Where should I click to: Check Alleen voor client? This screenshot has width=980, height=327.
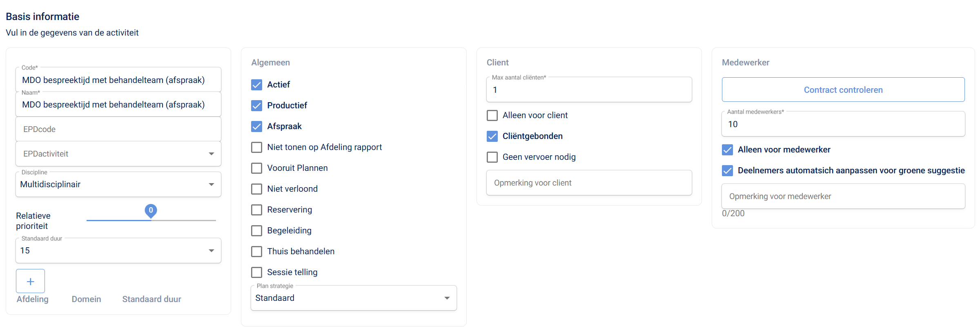492,115
